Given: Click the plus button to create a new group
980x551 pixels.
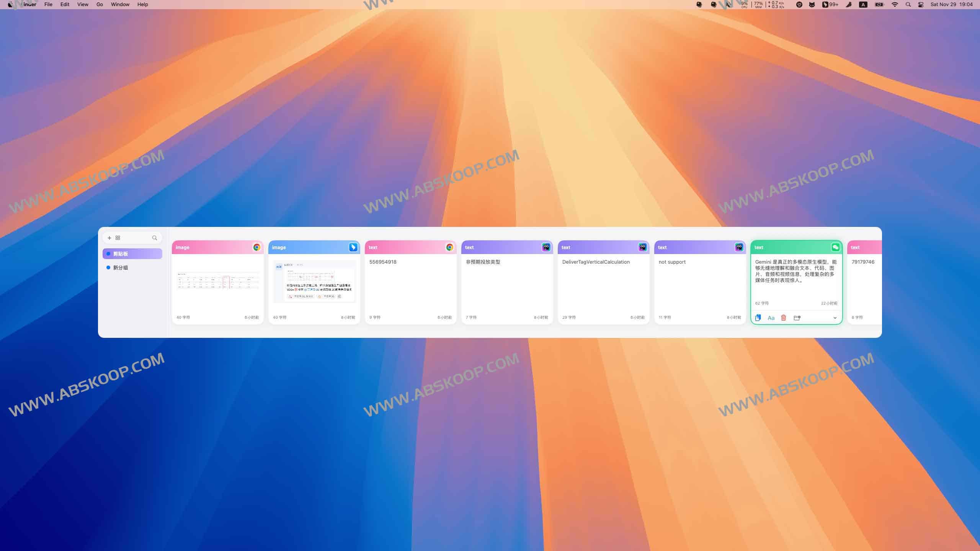Looking at the screenshot, I should click(109, 238).
